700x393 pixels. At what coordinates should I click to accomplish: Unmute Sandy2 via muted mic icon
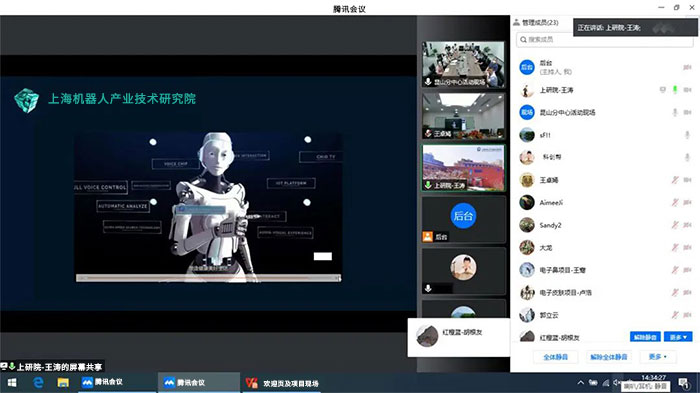(675, 225)
